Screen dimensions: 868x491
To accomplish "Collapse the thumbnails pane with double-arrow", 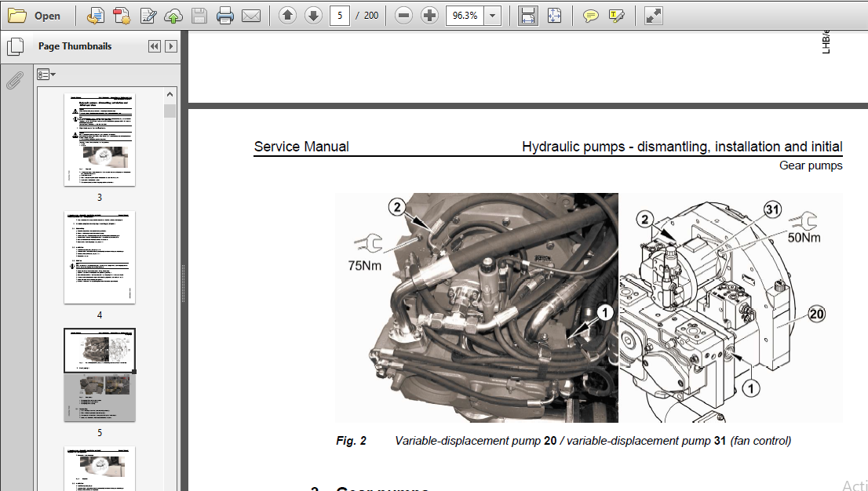I will click(155, 46).
